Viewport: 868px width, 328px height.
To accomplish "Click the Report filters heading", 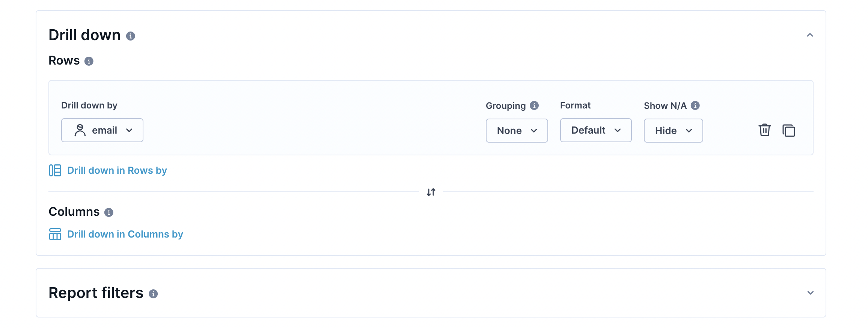I will [96, 293].
